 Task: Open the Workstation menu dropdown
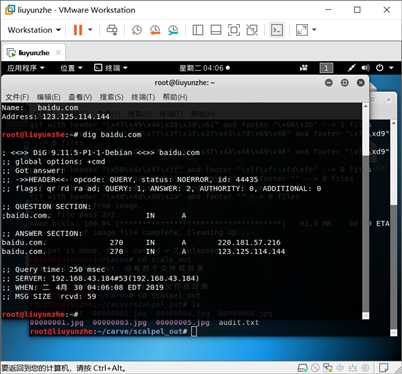click(x=34, y=30)
